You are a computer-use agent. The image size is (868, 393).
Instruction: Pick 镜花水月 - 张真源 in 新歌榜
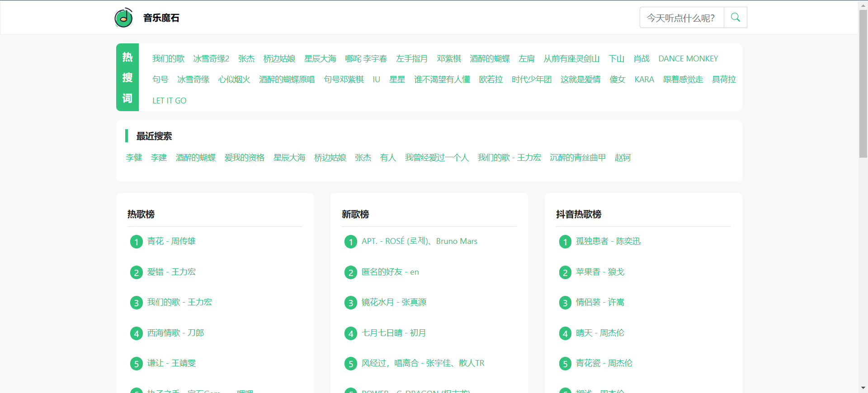[394, 302]
